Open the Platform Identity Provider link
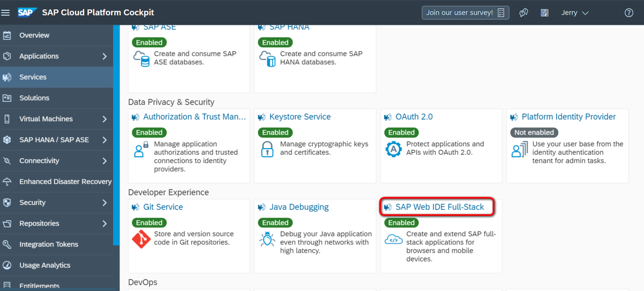 [x=568, y=117]
